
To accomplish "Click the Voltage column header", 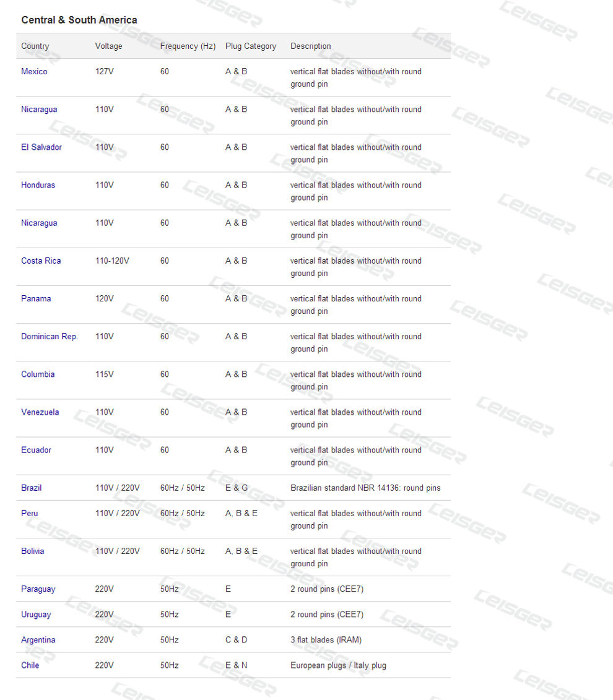I will tap(109, 46).
